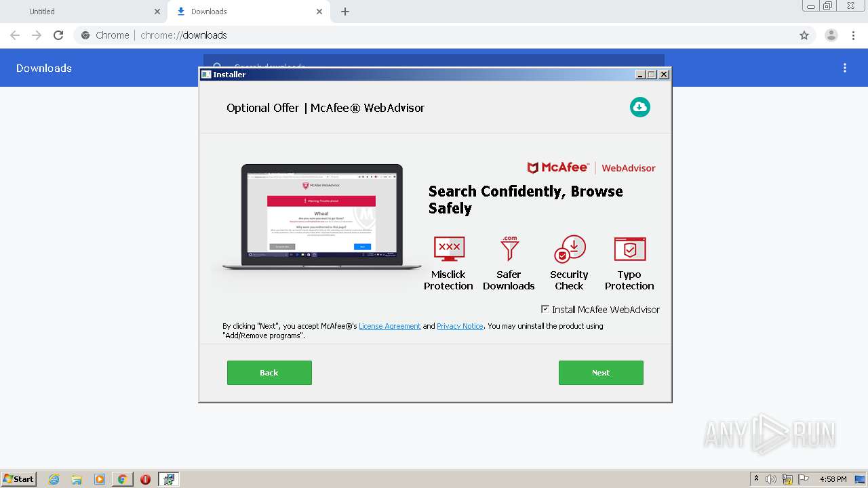Screen dimensions: 868x488
Task: Switch to Chrome via taskbar icon
Action: (x=122, y=479)
